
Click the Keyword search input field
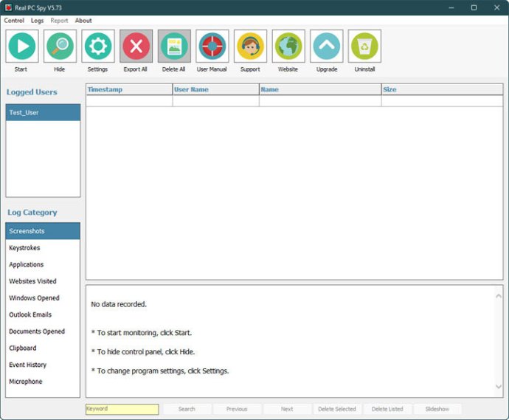point(122,409)
